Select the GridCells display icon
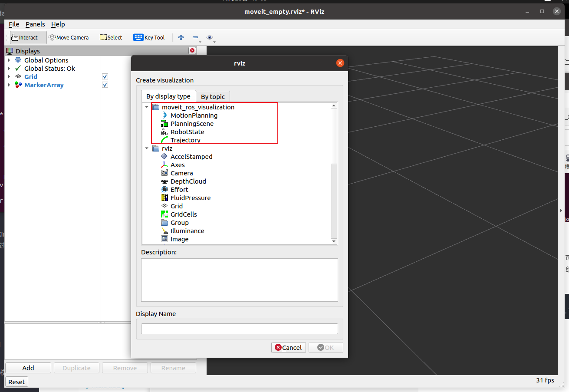Viewport: 569px width, 392px height. (x=164, y=214)
